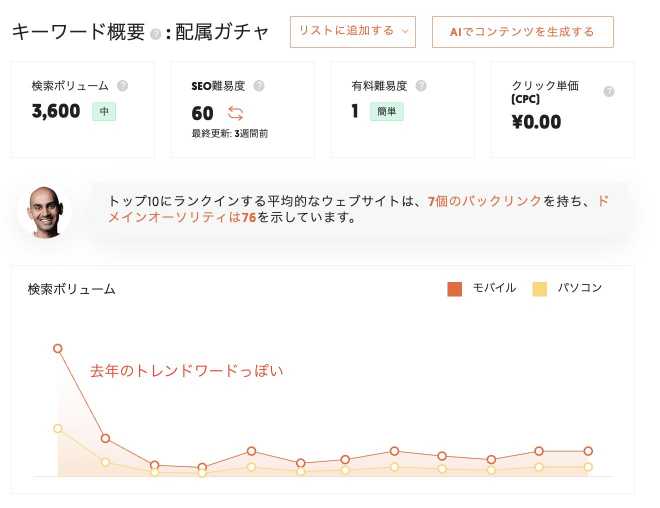Open the リストに追加する dropdown
660x508 pixels.
coord(352,31)
